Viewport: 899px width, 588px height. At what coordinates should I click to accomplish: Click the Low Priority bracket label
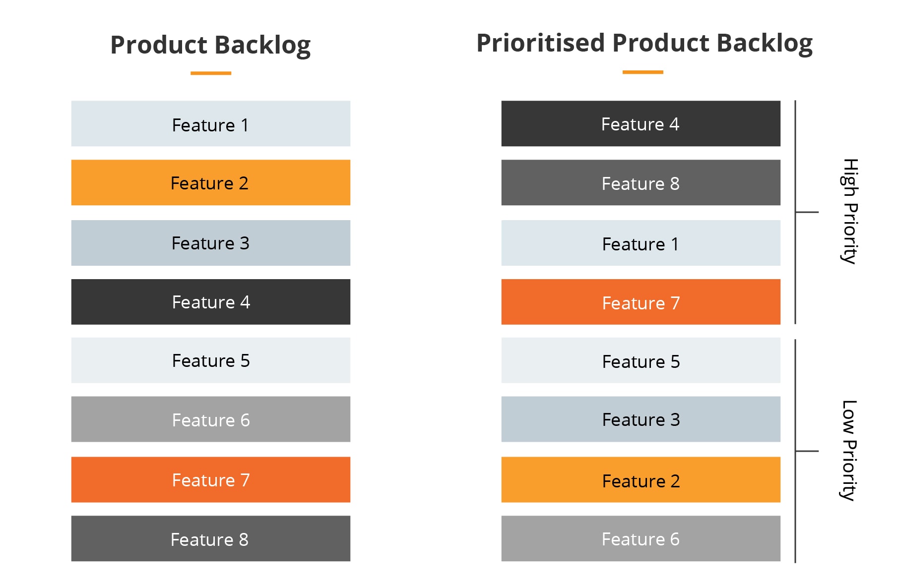(850, 451)
